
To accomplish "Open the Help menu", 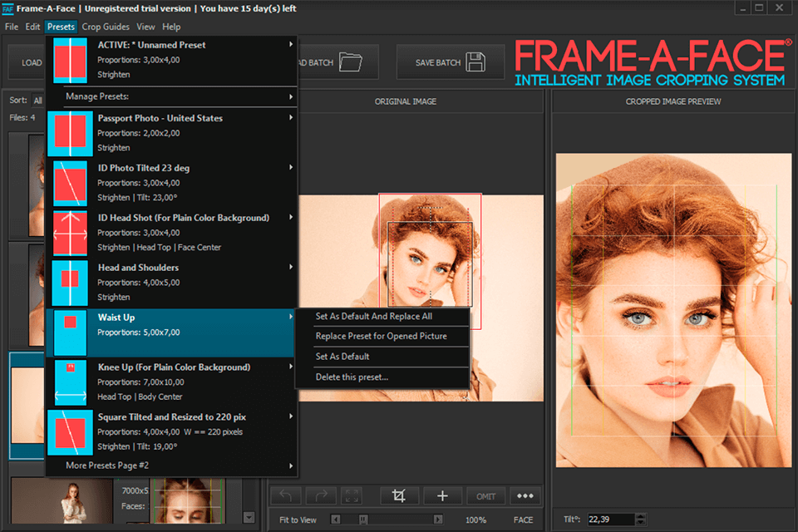I will [171, 27].
